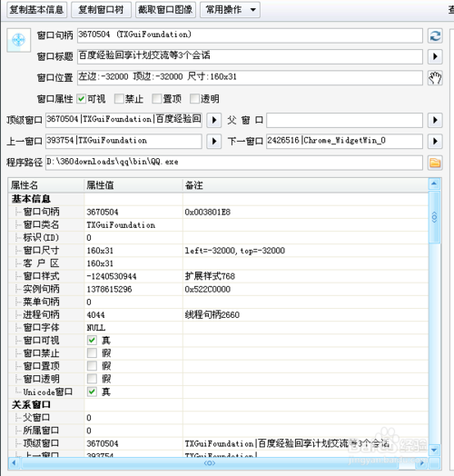Enable the 禁止 disable checkbox
This screenshot has width=454, height=476.
pos(119,99)
